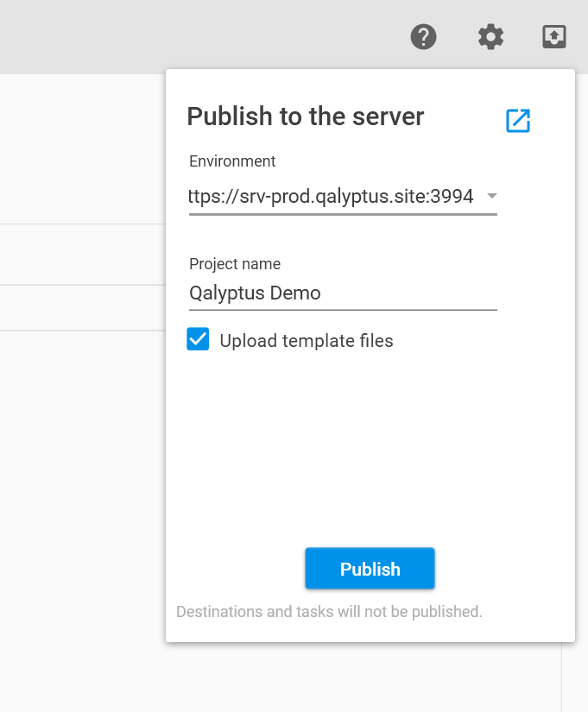Click the question mark icon in the top bar
588x712 pixels.
click(x=423, y=37)
